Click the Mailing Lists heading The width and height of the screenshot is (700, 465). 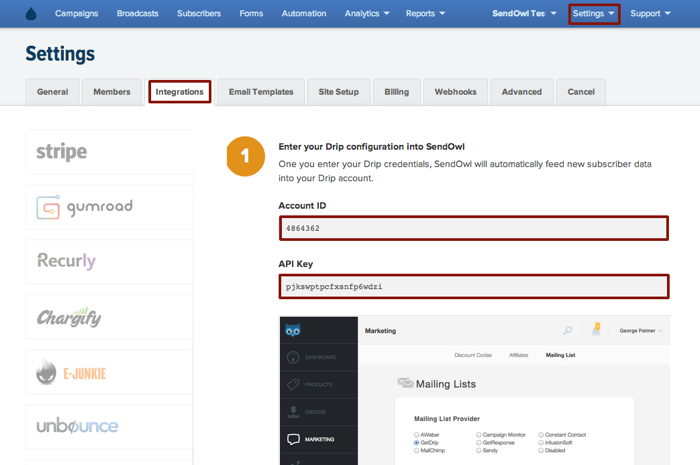tap(446, 384)
